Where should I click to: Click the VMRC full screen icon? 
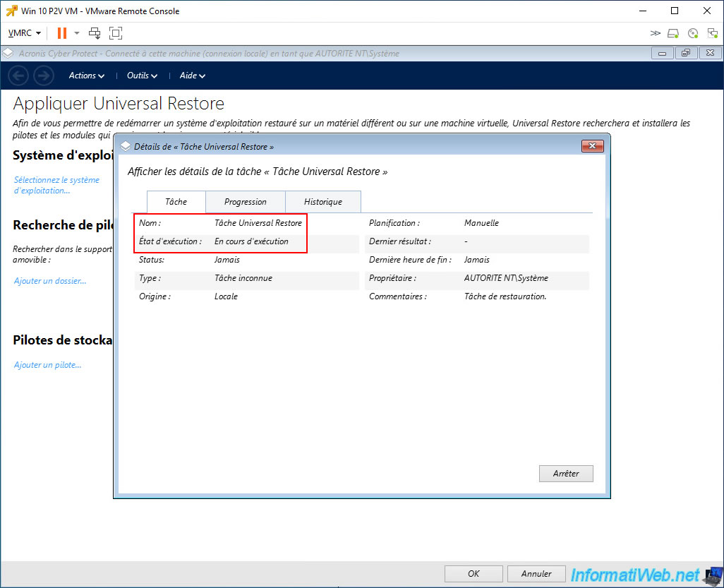coord(116,33)
